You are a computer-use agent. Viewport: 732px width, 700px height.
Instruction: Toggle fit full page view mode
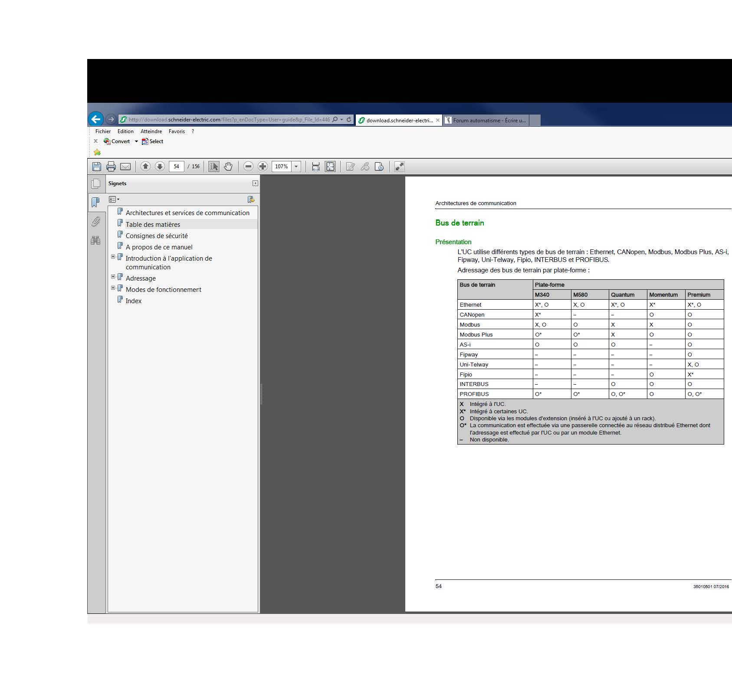pyautogui.click(x=330, y=167)
